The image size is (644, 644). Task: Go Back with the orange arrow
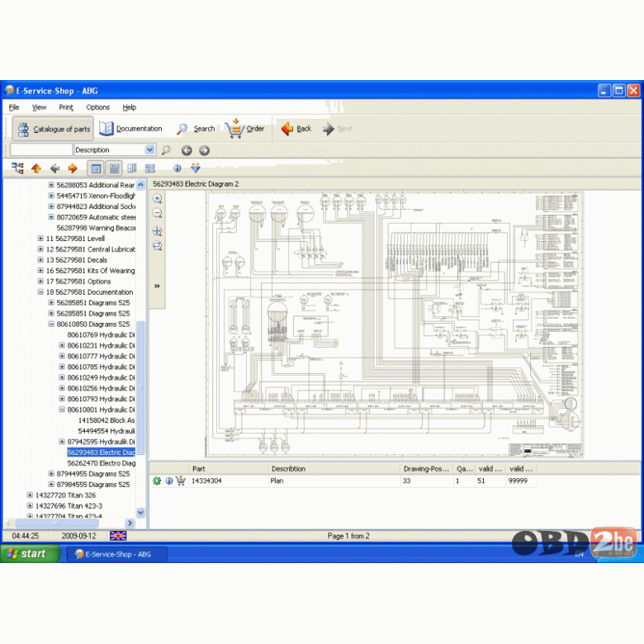click(296, 129)
